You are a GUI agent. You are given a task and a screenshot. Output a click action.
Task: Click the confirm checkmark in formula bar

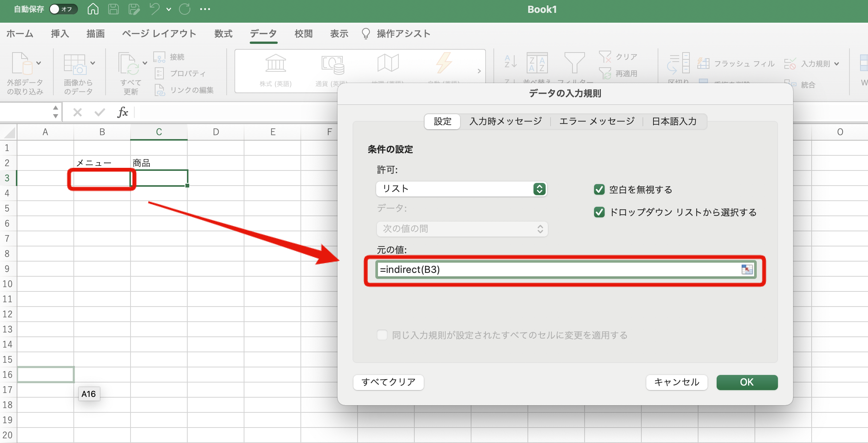(100, 112)
